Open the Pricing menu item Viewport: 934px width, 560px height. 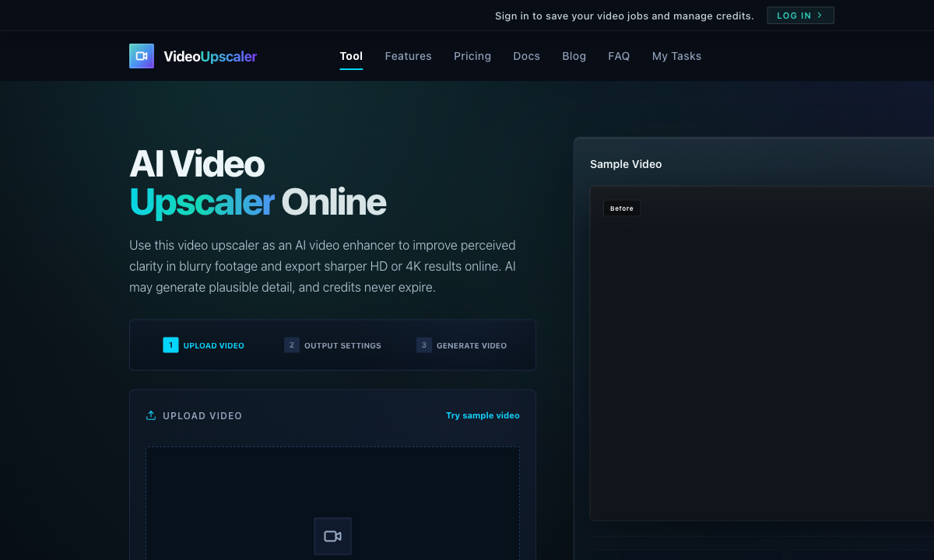pyautogui.click(x=472, y=56)
